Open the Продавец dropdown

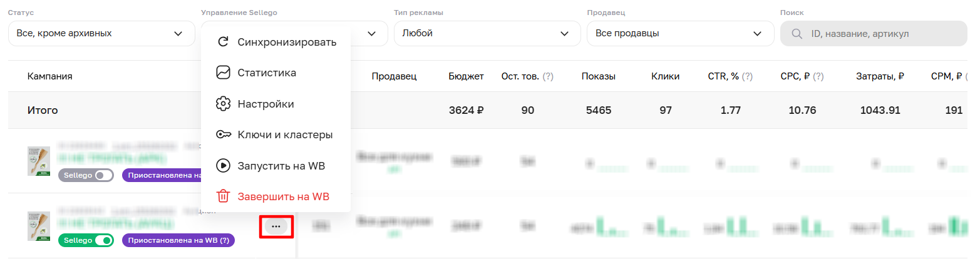(680, 33)
